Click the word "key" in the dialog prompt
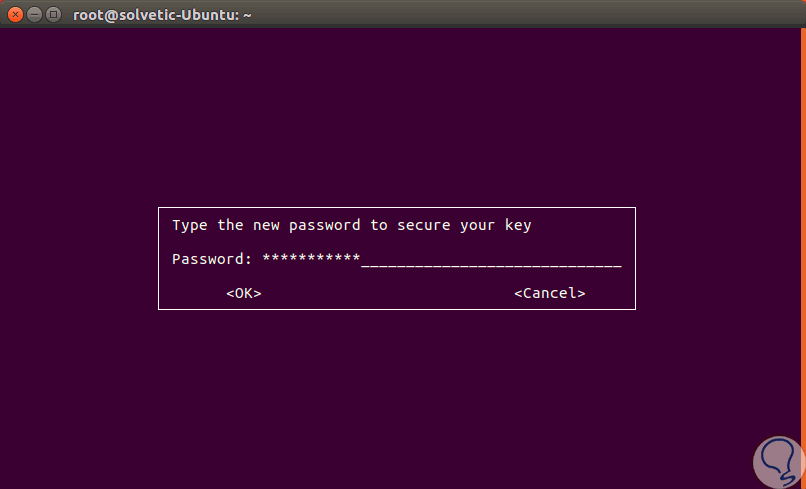The width and height of the screenshot is (806, 489). tap(518, 225)
